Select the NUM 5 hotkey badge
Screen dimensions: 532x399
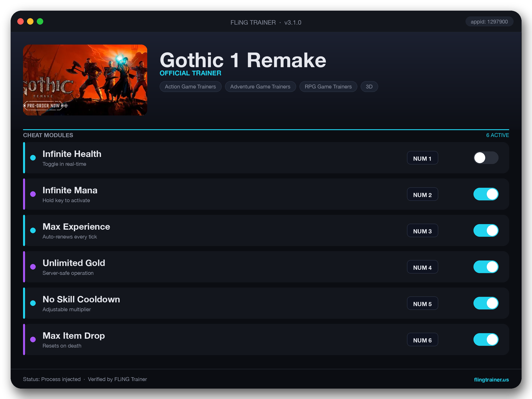pos(422,303)
